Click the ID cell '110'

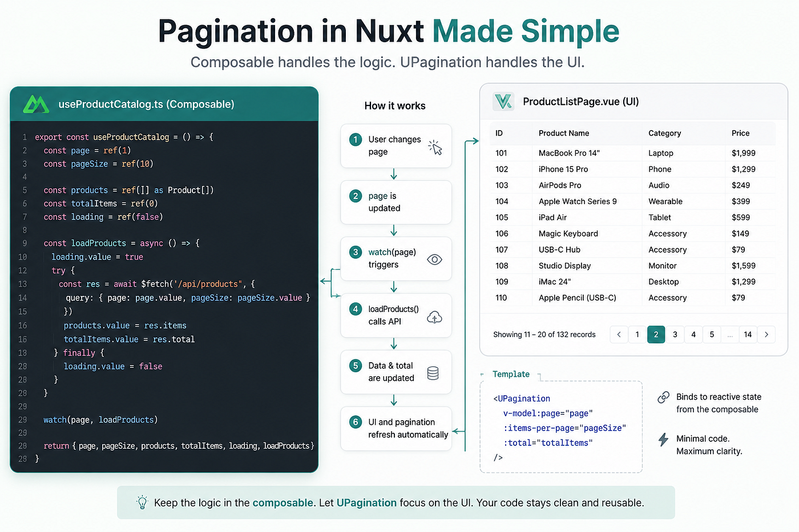pos(501,298)
